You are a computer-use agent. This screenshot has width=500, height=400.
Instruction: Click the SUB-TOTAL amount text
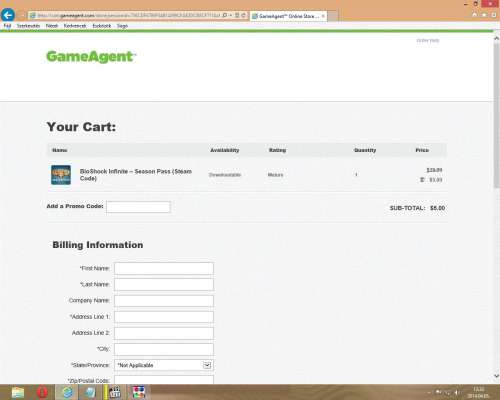[x=437, y=208]
